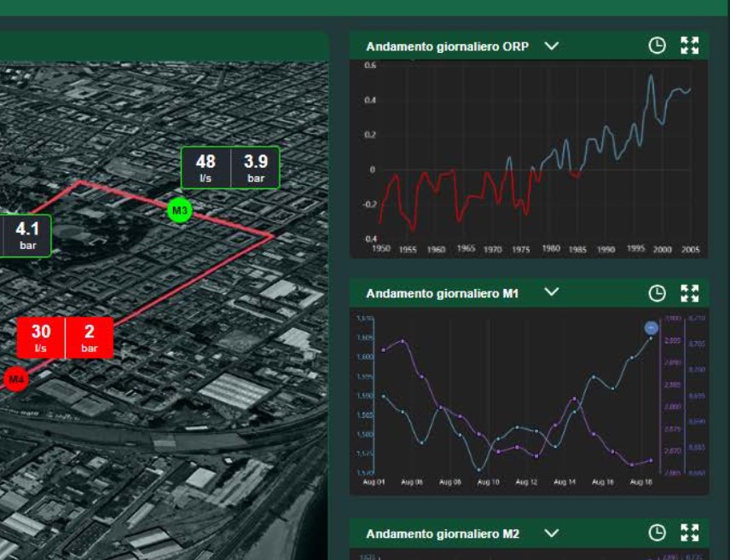This screenshot has width=730, height=560.
Task: Click the Andamento giornaliero M2 panel title
Action: click(x=442, y=534)
